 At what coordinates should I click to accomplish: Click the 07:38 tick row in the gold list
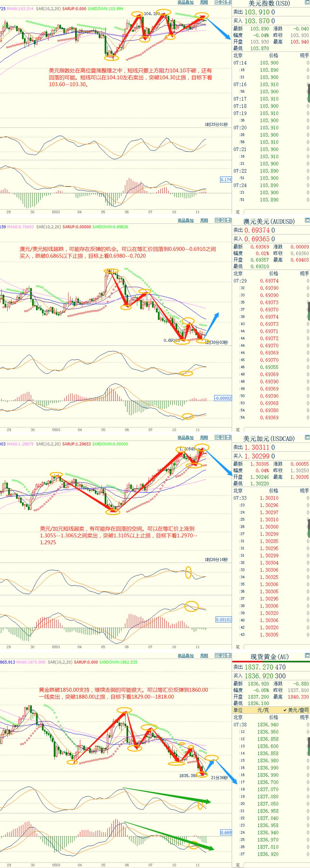[271, 724]
